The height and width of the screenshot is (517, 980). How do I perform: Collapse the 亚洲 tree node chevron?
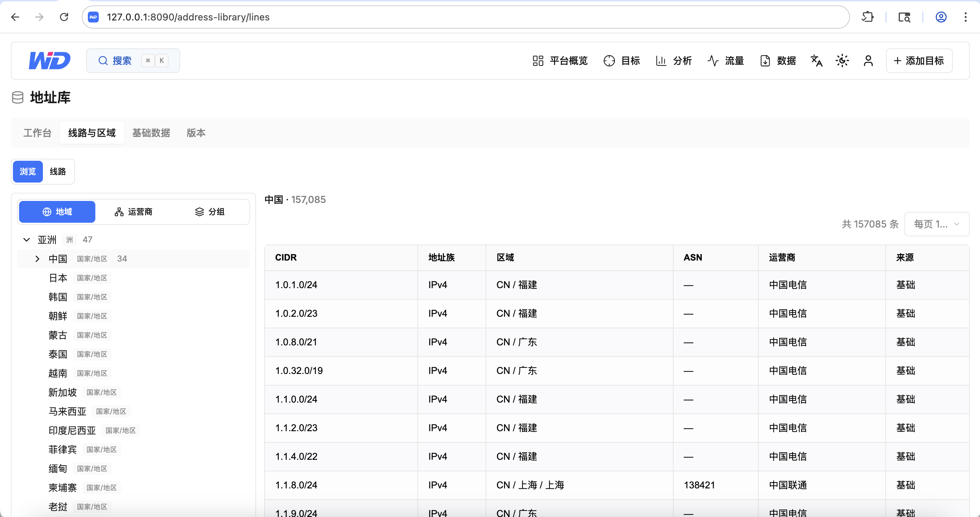click(26, 240)
